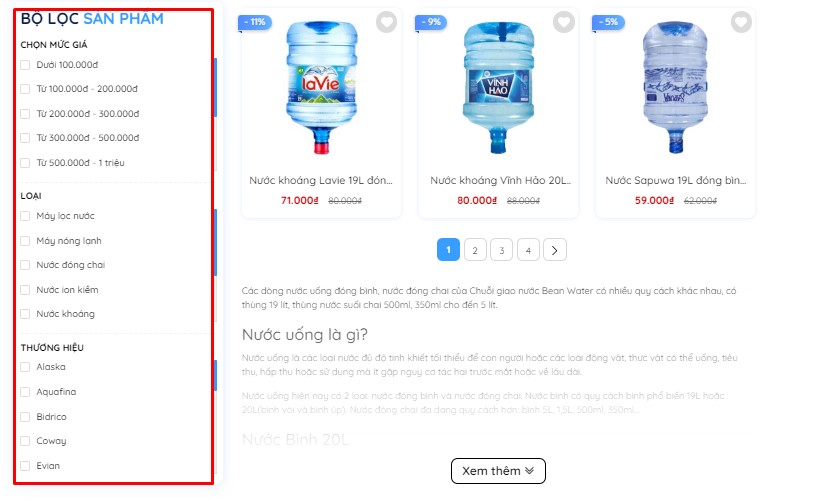
Task: Click the -5% discount badge
Action: tap(608, 22)
